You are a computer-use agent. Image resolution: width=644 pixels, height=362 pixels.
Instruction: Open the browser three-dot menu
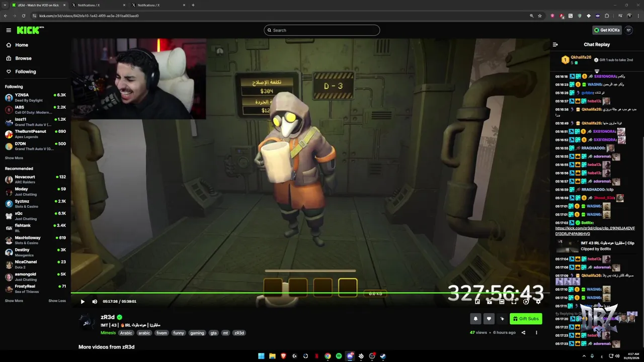638,16
